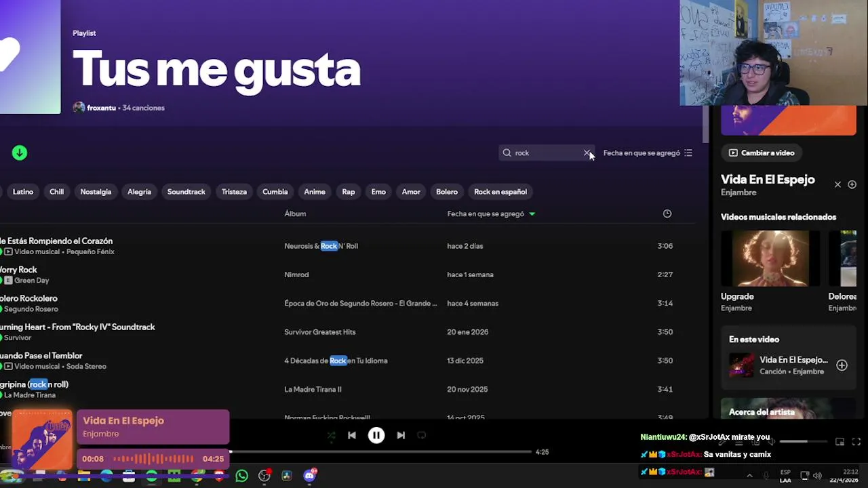Open WhatsApp from the taskbar
The height and width of the screenshot is (488, 868).
[x=241, y=476]
